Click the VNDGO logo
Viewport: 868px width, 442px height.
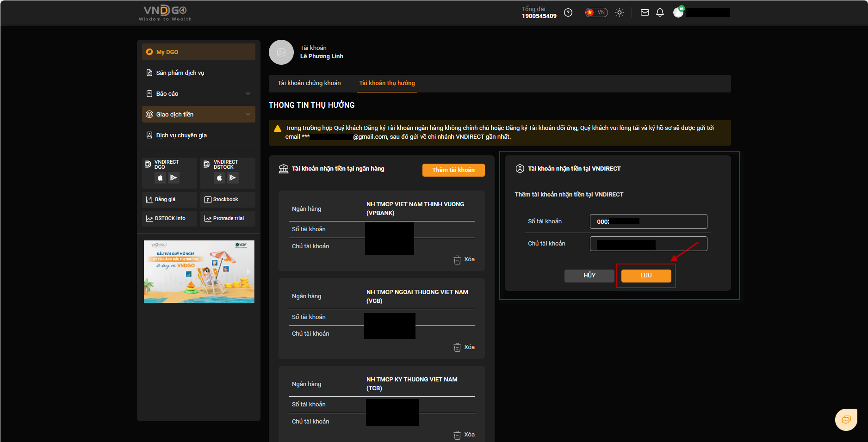click(165, 12)
